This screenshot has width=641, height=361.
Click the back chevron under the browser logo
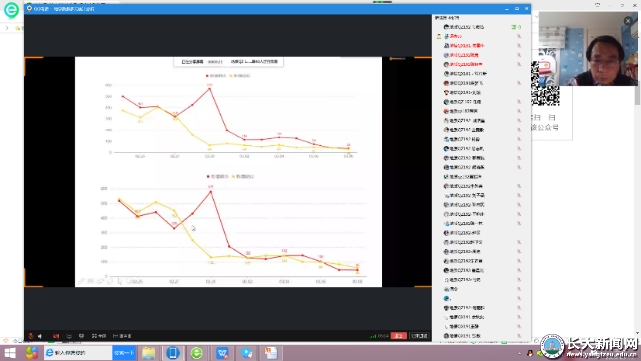[7, 28]
